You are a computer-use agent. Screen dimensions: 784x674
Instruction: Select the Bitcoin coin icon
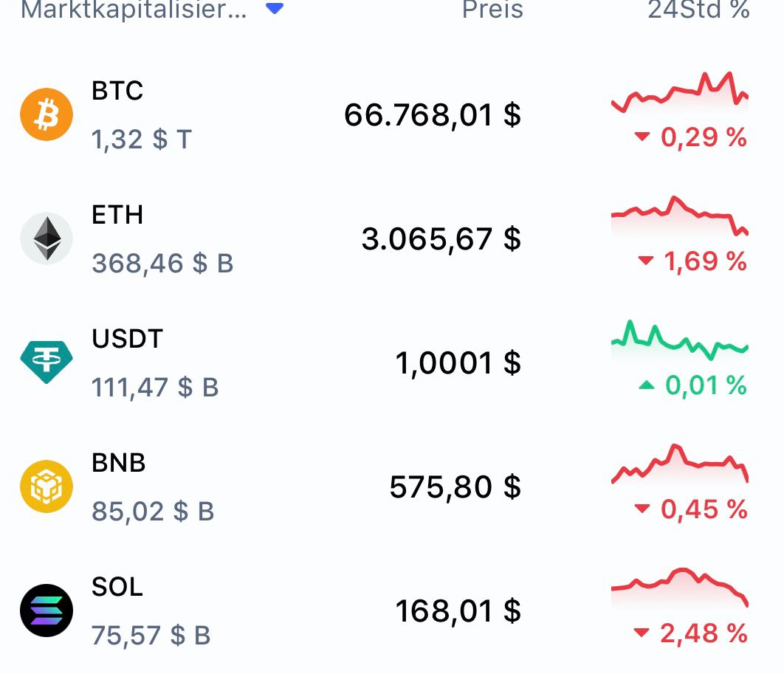(x=46, y=114)
